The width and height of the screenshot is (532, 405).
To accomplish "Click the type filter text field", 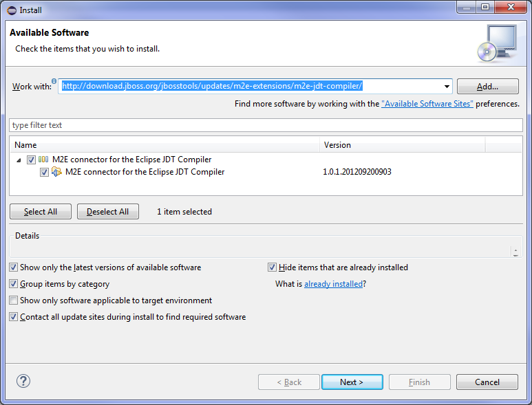I will [266, 125].
